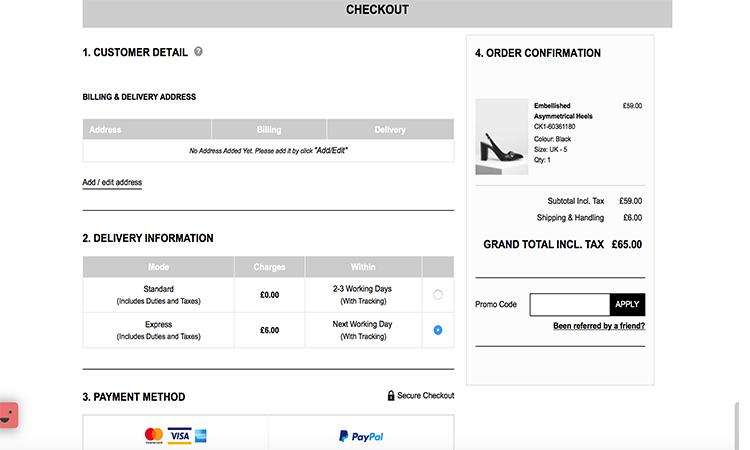The height and width of the screenshot is (450, 750).
Task: Open the red smiley feedback widget
Action: click(8, 414)
